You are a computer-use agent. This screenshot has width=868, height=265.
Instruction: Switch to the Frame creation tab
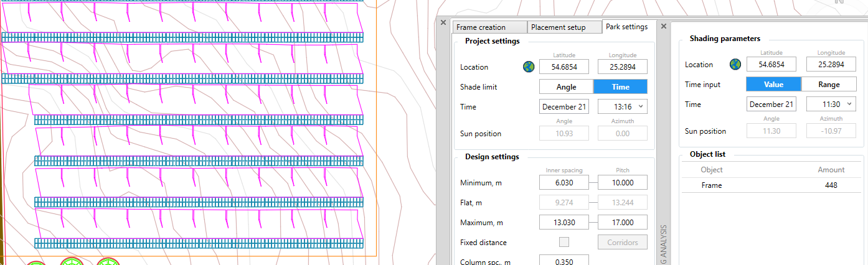pyautogui.click(x=489, y=27)
